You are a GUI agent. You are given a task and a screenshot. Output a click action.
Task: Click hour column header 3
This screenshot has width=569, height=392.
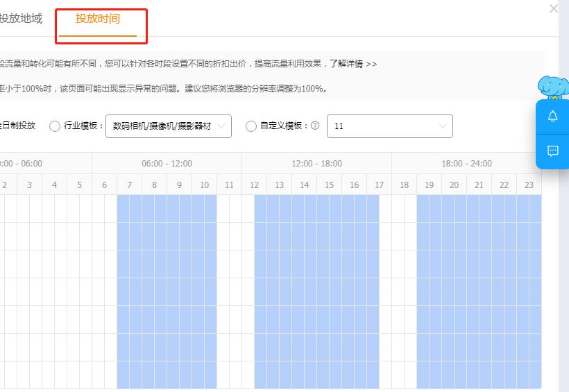29,185
